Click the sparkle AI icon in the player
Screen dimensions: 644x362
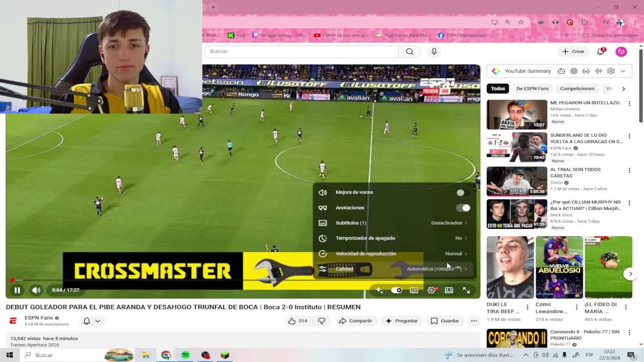(379, 290)
